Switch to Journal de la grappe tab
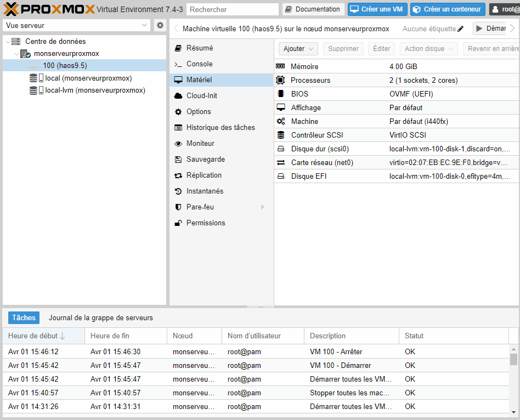 [x=101, y=318]
